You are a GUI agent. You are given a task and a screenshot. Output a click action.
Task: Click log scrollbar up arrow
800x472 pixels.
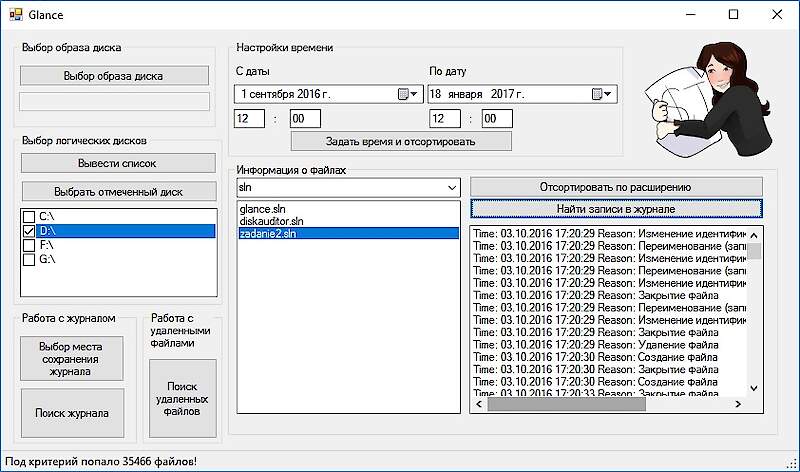(754, 235)
